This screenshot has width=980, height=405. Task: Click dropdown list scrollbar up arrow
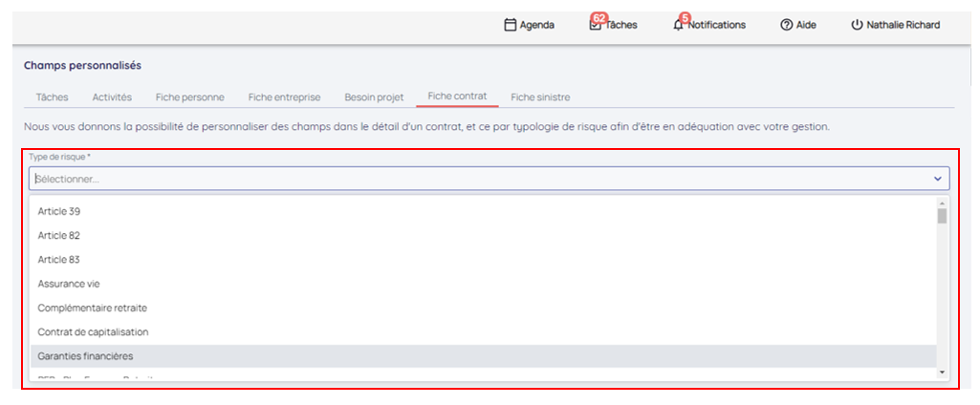(x=943, y=202)
